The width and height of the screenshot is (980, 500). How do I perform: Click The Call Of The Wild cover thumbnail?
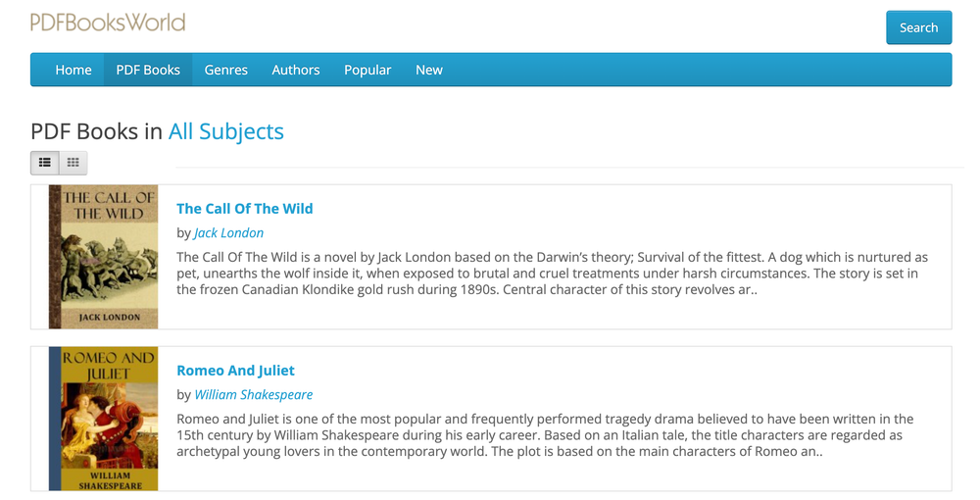pyautogui.click(x=103, y=257)
